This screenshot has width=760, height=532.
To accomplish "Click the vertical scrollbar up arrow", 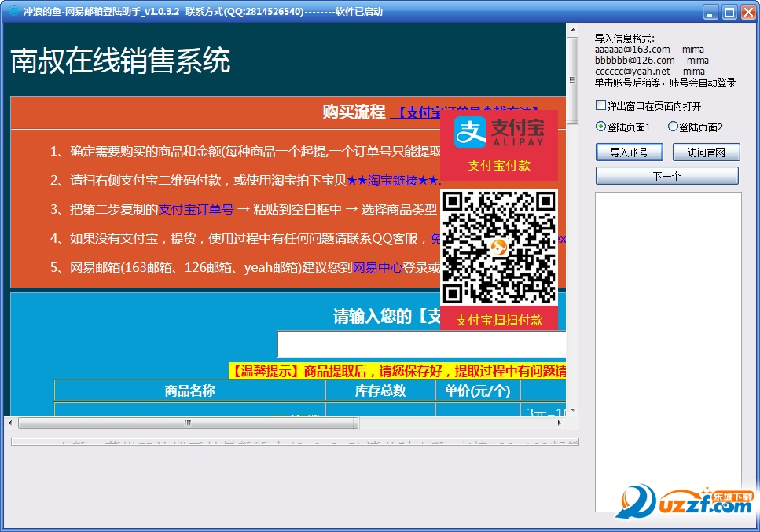I will click(x=573, y=30).
